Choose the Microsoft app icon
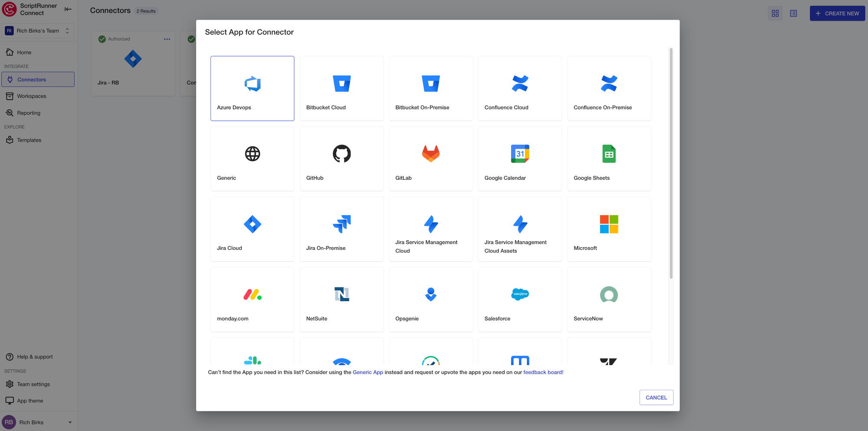This screenshot has width=868, height=431. click(x=609, y=224)
